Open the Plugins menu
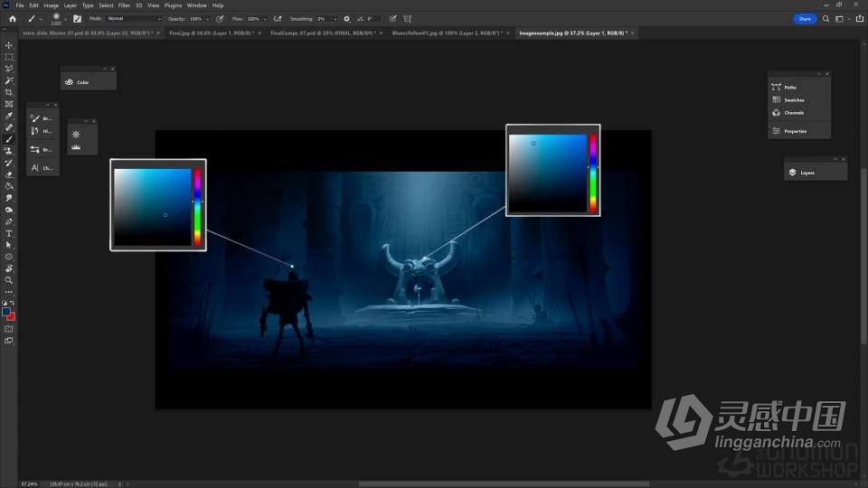The width and height of the screenshot is (868, 488). [x=173, y=5]
